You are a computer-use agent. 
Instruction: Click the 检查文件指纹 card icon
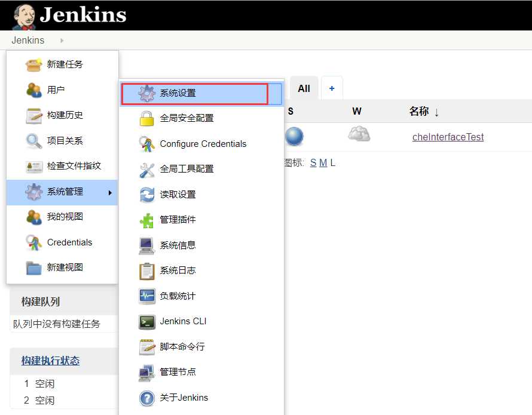tap(34, 167)
